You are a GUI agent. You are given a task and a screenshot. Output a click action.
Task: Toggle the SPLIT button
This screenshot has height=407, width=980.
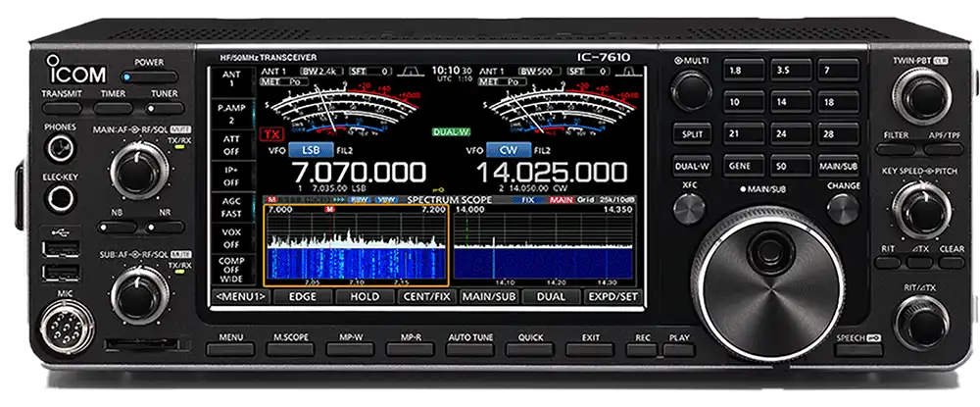(x=691, y=133)
